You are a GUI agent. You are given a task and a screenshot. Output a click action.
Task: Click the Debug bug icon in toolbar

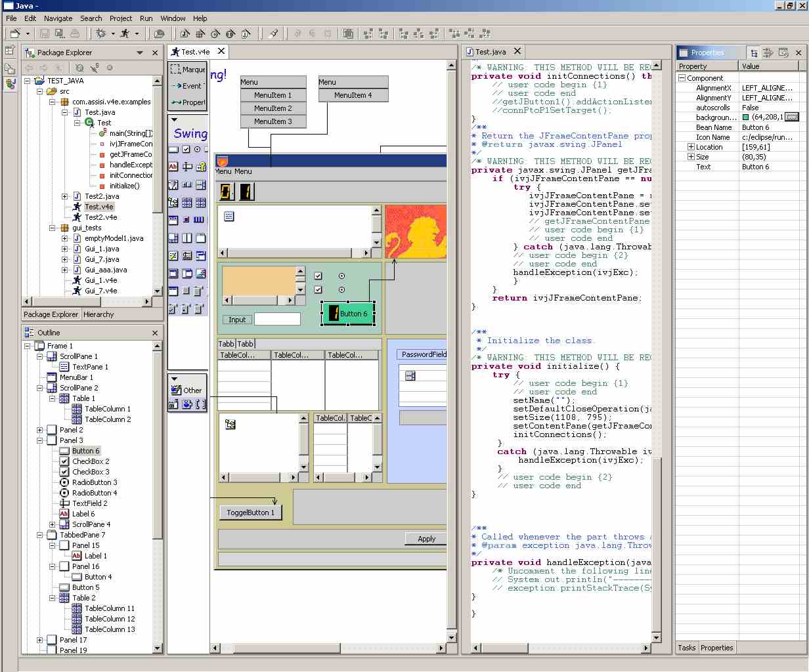point(101,33)
